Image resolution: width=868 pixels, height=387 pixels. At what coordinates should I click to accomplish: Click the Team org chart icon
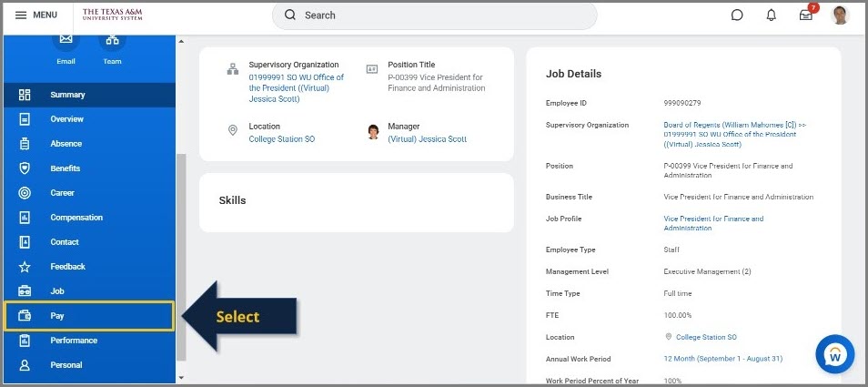pyautogui.click(x=112, y=41)
